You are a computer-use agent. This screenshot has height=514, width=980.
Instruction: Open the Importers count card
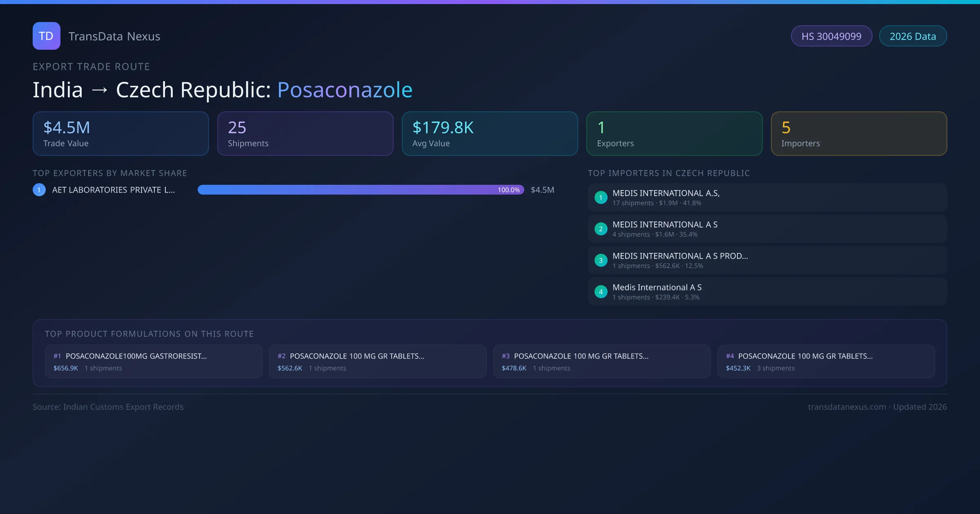pyautogui.click(x=859, y=134)
